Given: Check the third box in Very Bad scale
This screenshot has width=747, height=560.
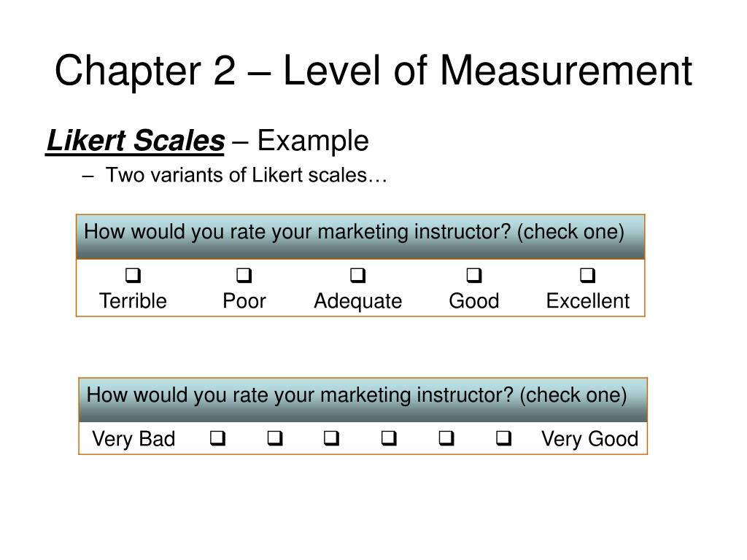Looking at the screenshot, I should [x=332, y=438].
